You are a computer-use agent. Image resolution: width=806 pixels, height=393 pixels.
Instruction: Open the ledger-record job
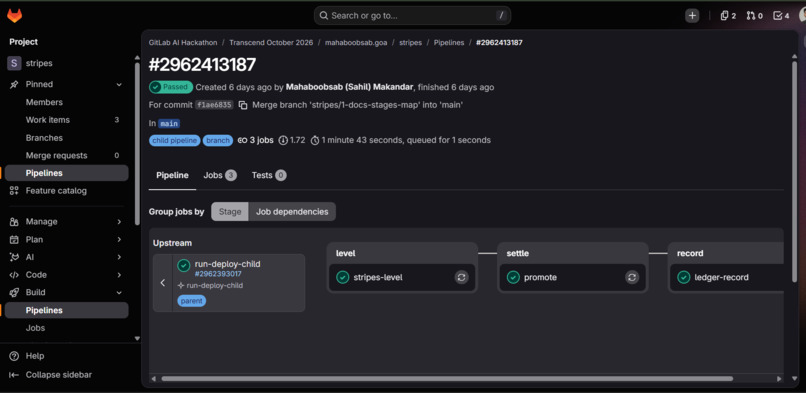[721, 277]
